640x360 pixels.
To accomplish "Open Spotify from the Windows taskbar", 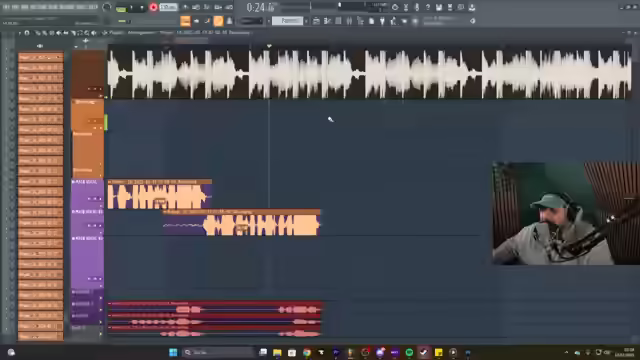I will click(409, 352).
